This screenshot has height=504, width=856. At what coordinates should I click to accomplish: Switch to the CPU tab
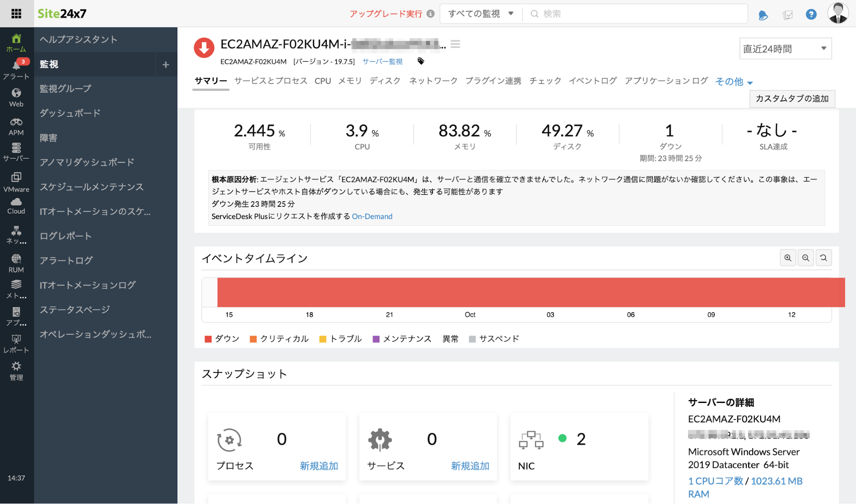[x=322, y=81]
